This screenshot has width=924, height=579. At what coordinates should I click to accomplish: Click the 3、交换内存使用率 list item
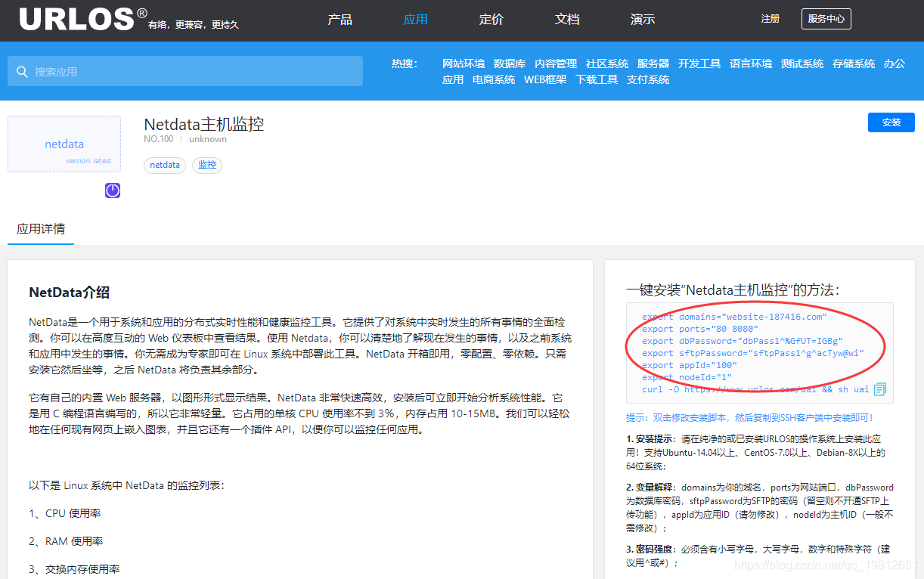(x=74, y=569)
